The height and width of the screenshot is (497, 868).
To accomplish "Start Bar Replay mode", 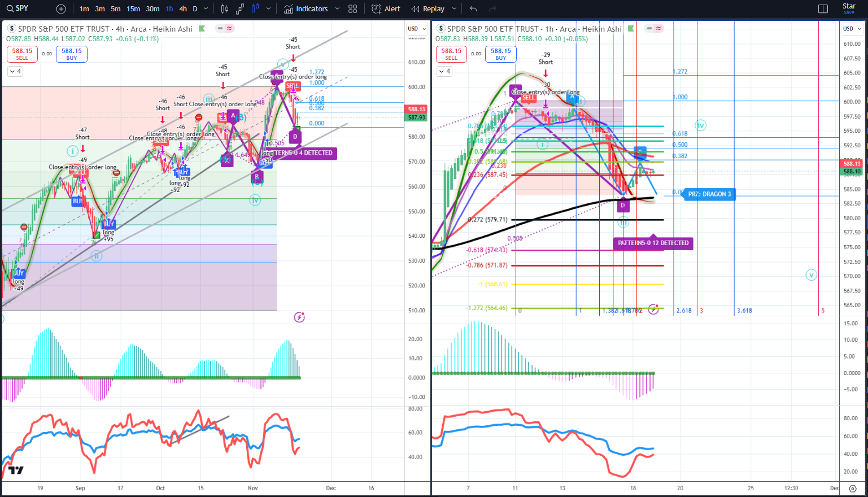I will [x=428, y=9].
